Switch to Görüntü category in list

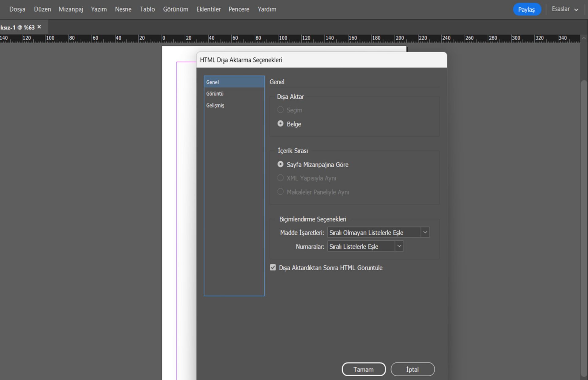[x=215, y=93]
